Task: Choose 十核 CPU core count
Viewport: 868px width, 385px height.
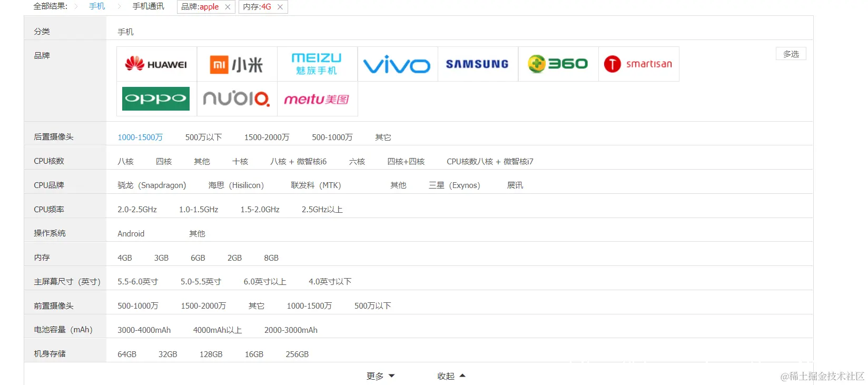Action: click(240, 162)
